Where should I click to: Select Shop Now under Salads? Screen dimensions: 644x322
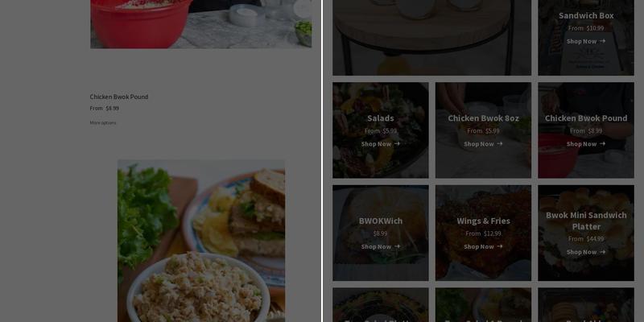pos(376,144)
